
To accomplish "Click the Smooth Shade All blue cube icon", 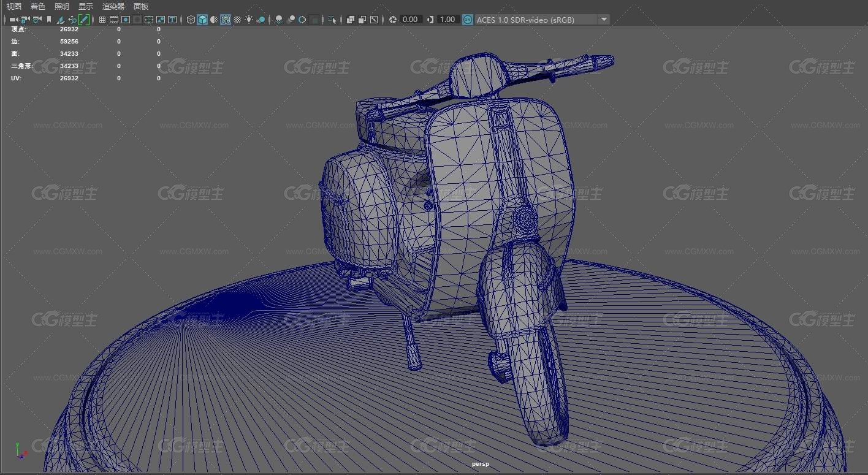I will coord(202,20).
